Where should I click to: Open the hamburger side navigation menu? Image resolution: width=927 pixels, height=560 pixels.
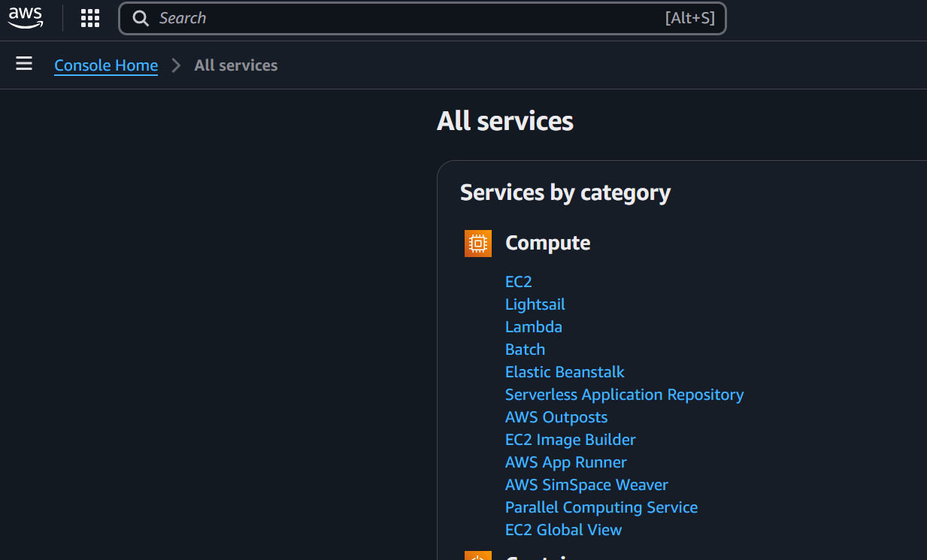[24, 64]
